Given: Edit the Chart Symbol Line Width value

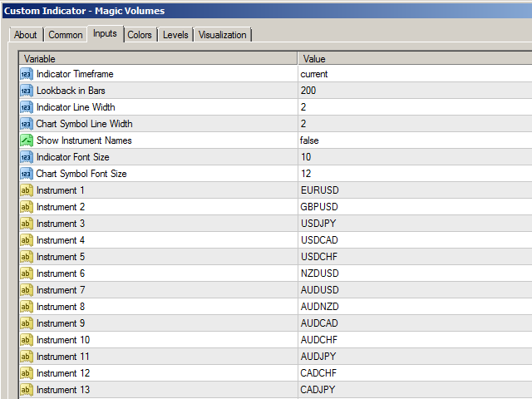Looking at the screenshot, I should pyautogui.click(x=415, y=124).
